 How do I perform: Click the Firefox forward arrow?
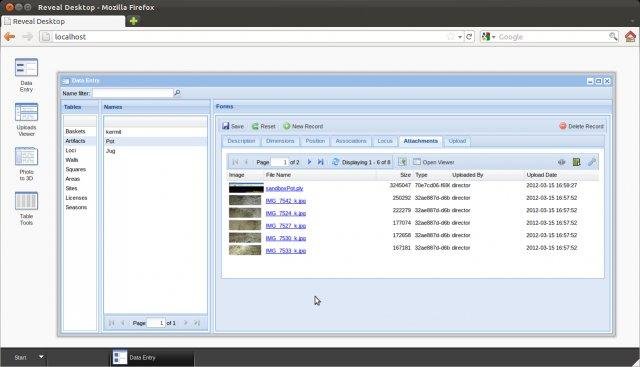(27, 37)
